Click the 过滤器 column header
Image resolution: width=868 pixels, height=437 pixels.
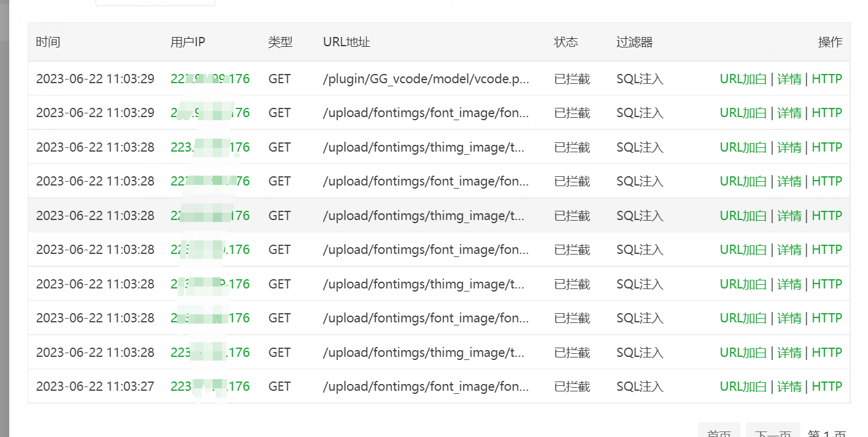pos(634,42)
